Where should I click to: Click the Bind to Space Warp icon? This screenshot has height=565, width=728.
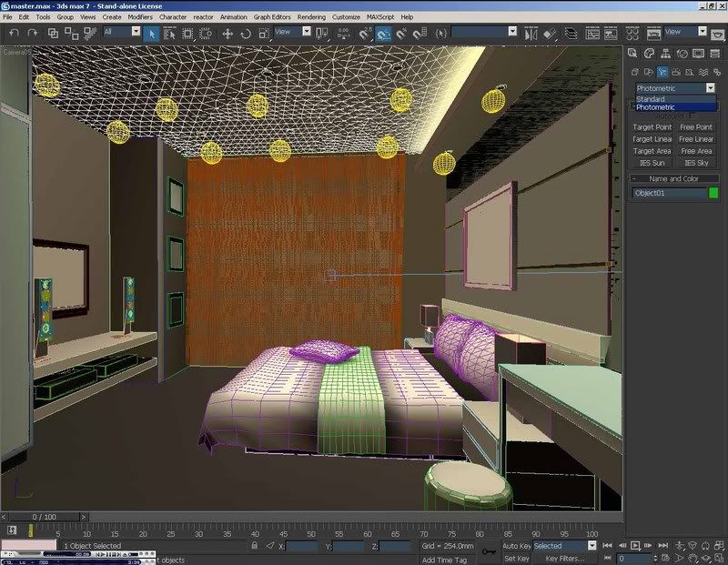(89, 33)
